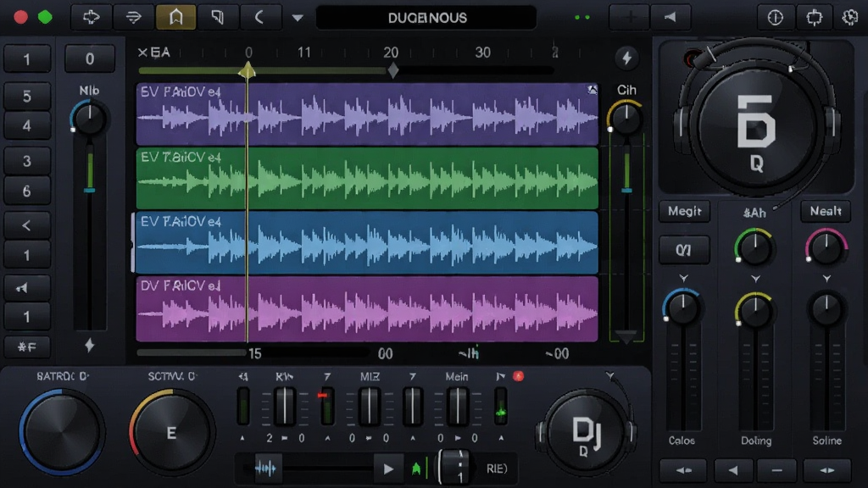Toggle the red record indicator near Mein
Image resolution: width=868 pixels, height=488 pixels.
tap(518, 376)
